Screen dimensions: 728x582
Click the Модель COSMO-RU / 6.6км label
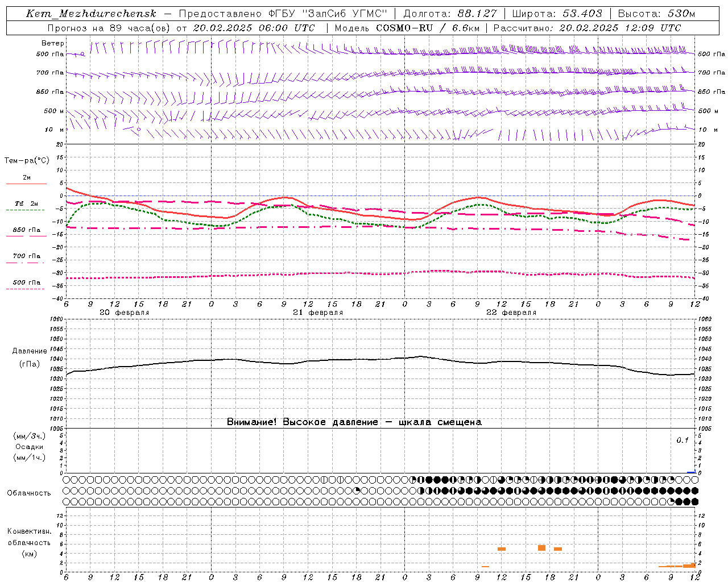pos(407,28)
